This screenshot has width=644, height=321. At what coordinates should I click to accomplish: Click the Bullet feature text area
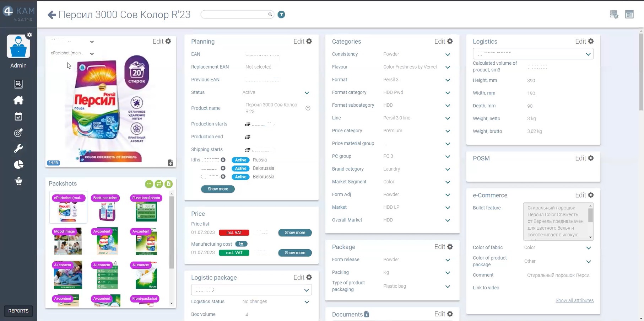[x=558, y=221]
